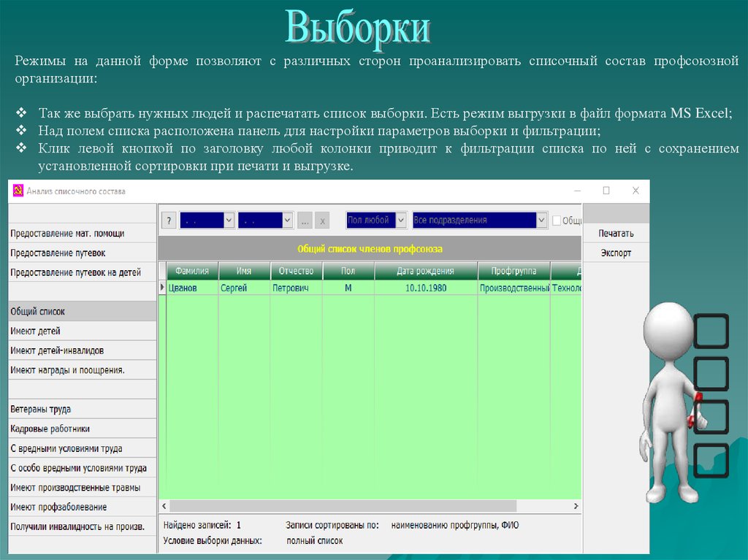Select Имеют профзаболевание list
The image size is (748, 560).
(x=83, y=507)
